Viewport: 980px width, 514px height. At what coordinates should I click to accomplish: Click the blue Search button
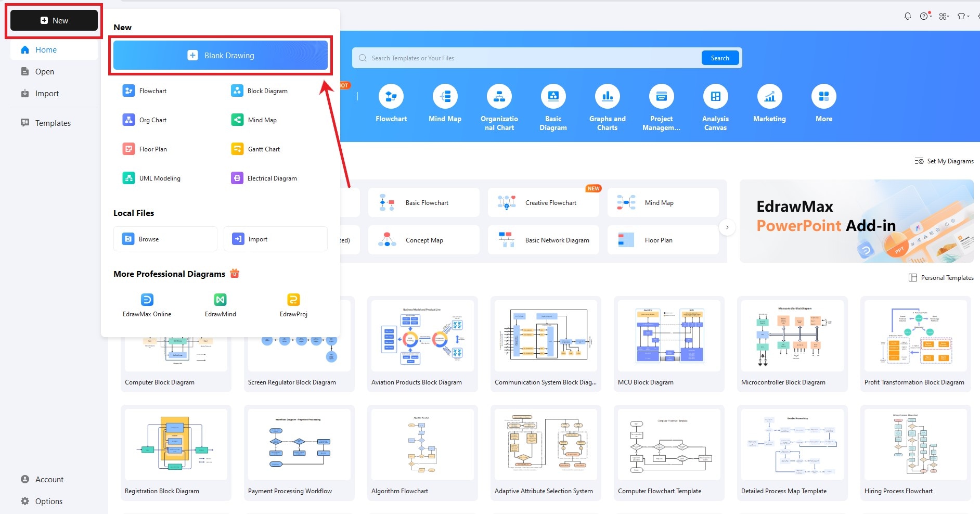[x=720, y=58]
